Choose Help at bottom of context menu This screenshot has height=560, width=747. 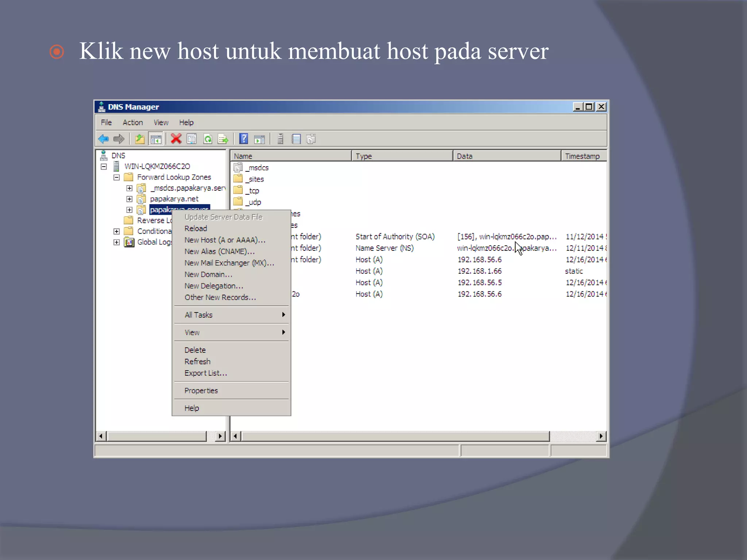[231, 408]
